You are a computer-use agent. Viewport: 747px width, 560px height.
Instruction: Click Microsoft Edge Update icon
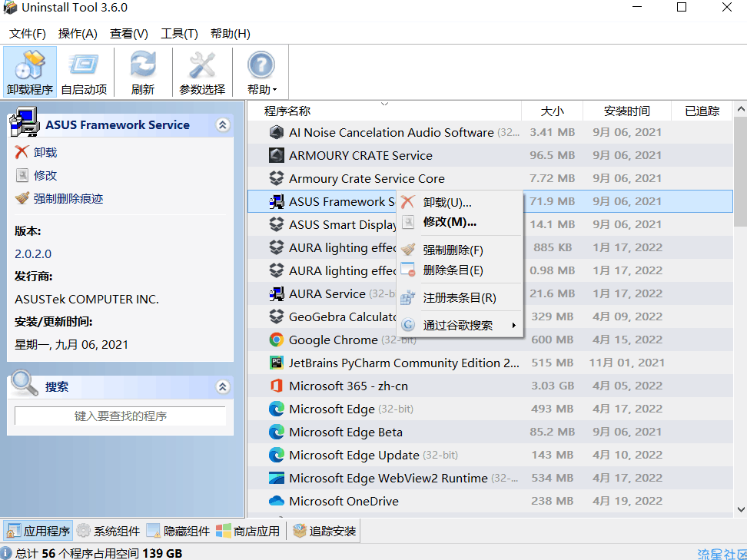point(277,455)
